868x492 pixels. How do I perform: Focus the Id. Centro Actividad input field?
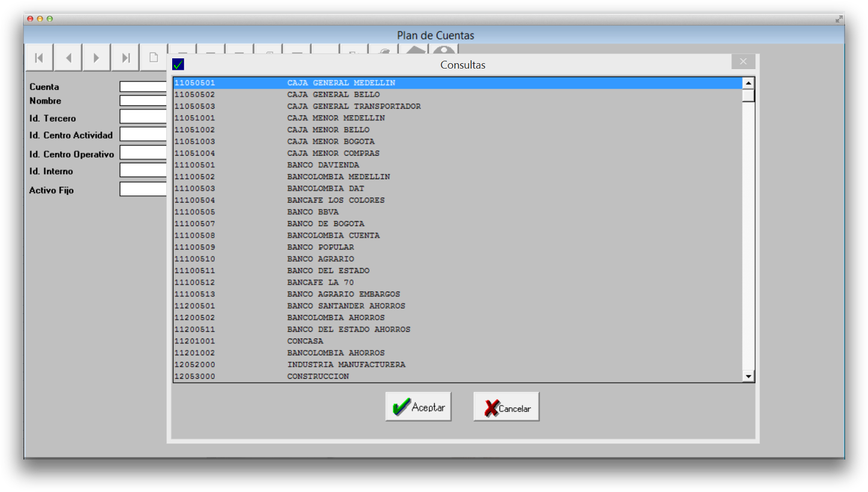coord(143,134)
